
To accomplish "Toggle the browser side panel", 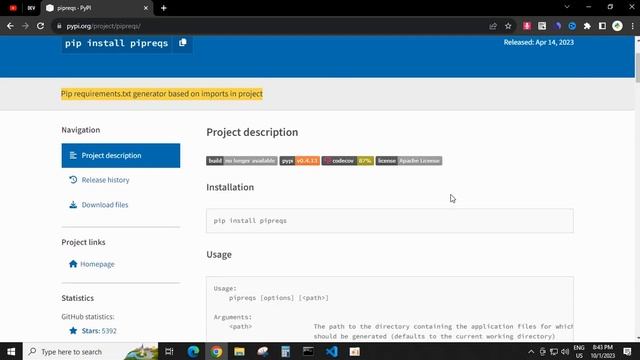I will pyautogui.click(x=602, y=26).
